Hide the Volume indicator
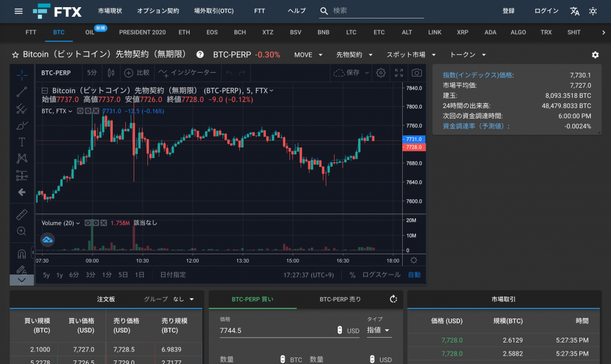 pyautogui.click(x=88, y=223)
